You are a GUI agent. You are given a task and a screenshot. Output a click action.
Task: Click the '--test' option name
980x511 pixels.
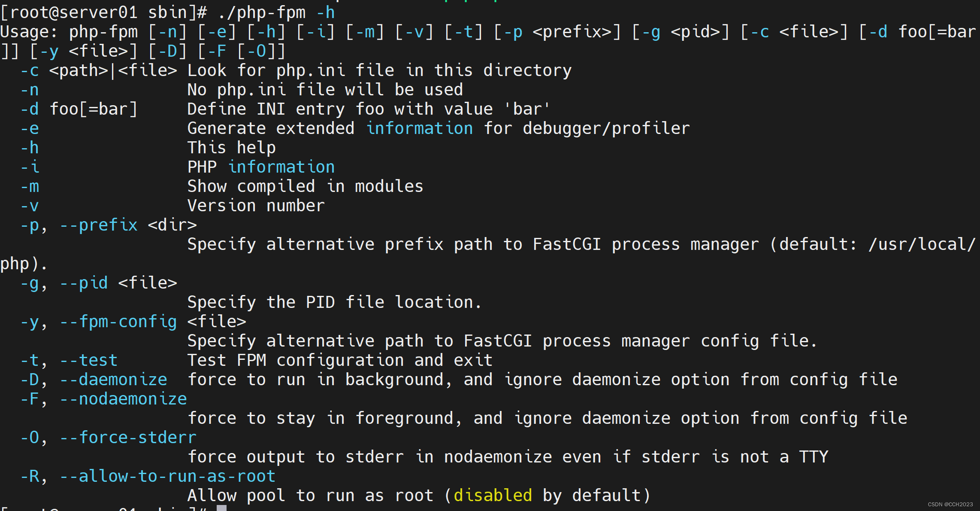pyautogui.click(x=89, y=360)
